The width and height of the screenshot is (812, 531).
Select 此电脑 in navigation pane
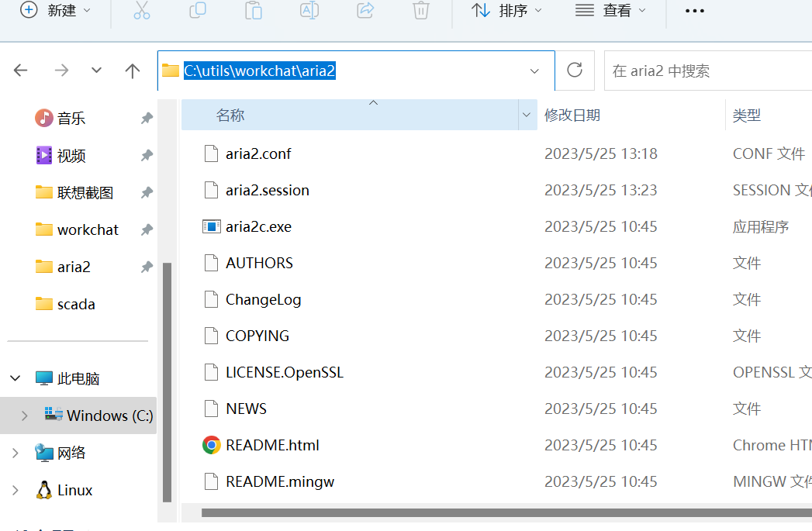[x=78, y=378]
